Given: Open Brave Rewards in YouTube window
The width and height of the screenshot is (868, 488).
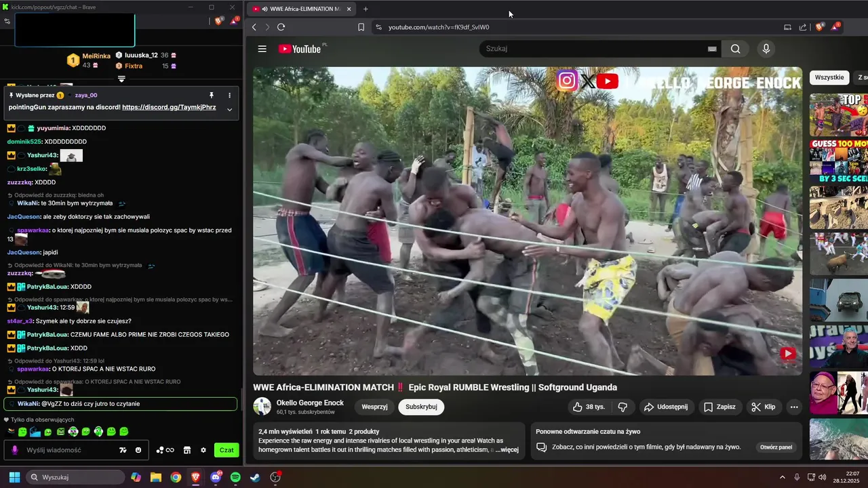Looking at the screenshot, I should [x=835, y=27].
